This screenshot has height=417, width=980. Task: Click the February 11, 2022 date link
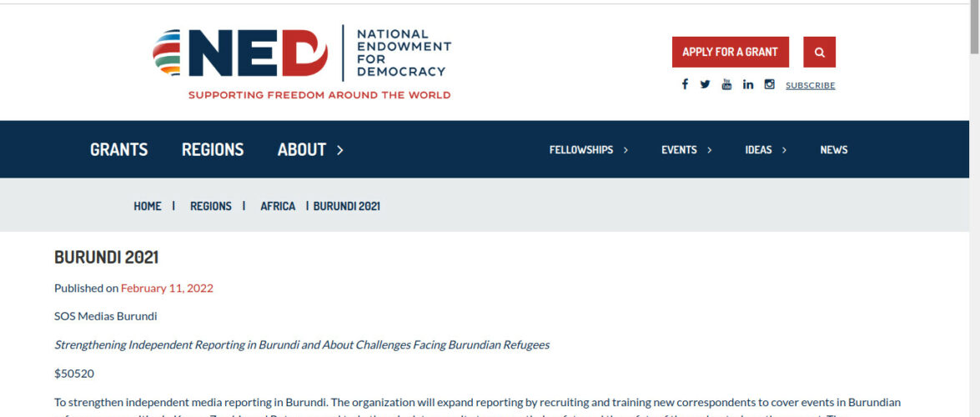(x=167, y=289)
